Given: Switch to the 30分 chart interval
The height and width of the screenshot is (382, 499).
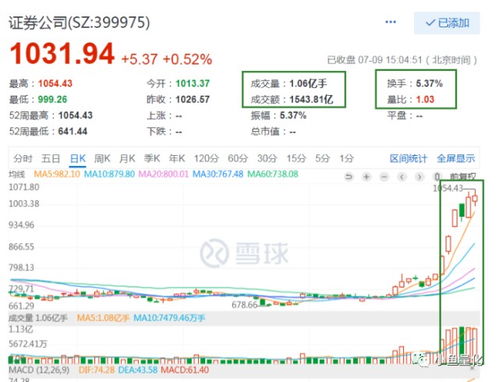Looking at the screenshot, I should click(x=267, y=158).
